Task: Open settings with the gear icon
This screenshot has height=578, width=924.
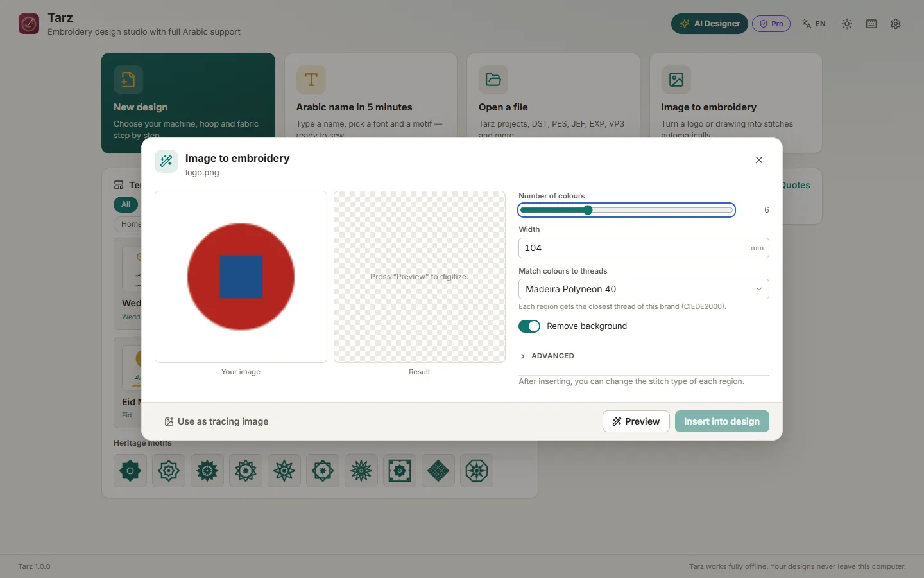Action: (896, 24)
